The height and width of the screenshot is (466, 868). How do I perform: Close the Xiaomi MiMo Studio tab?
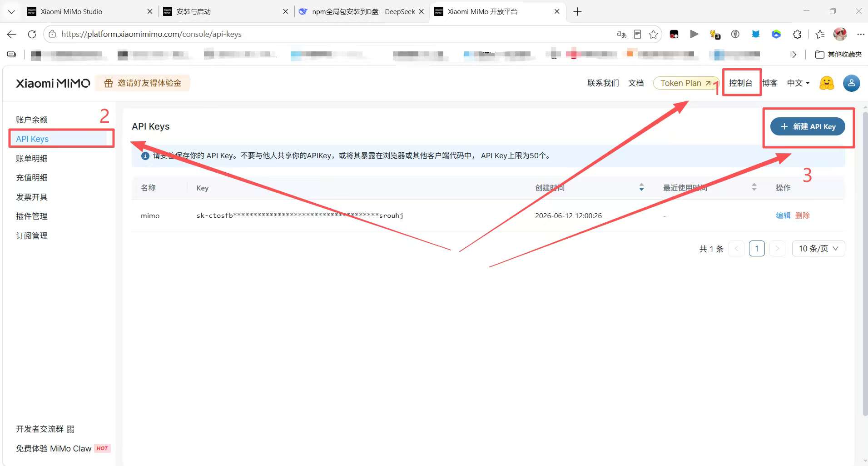click(x=150, y=12)
